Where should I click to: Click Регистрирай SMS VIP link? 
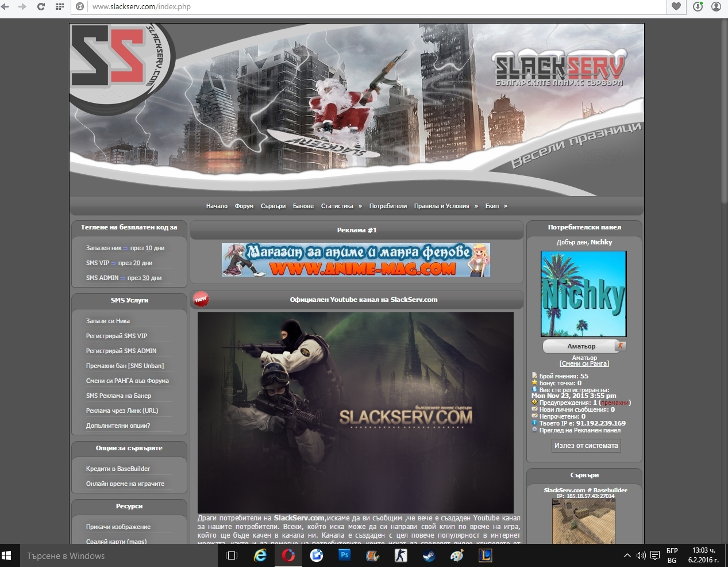[x=117, y=336]
